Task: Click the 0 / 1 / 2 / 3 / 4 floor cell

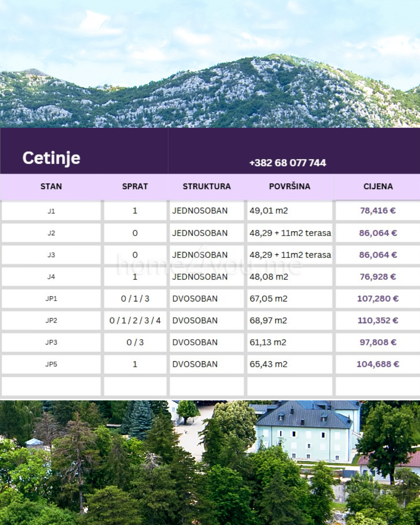Action: [x=135, y=320]
